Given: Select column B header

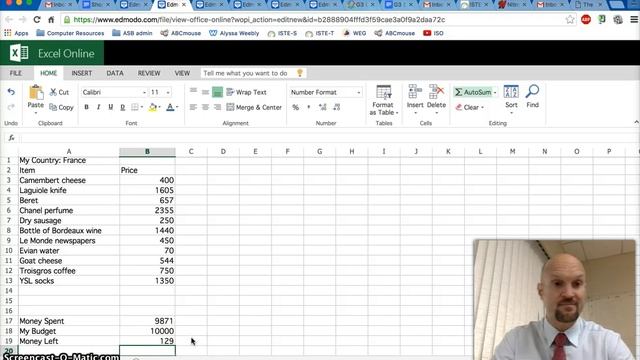Looking at the screenshot, I should 147,151.
